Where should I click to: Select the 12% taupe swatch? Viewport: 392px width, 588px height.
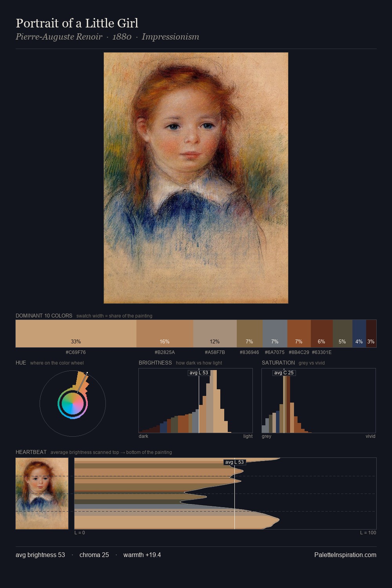coord(215,334)
